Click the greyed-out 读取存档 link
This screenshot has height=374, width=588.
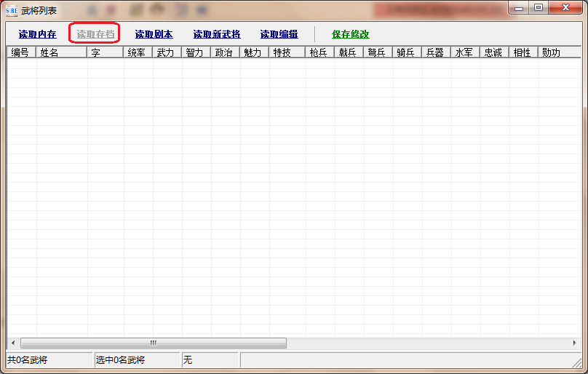tap(95, 34)
